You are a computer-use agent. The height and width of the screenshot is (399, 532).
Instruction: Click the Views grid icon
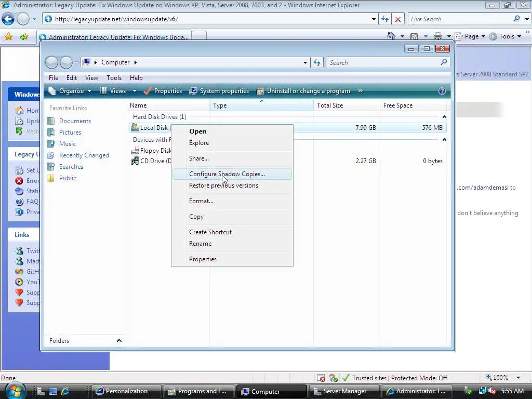click(x=103, y=91)
